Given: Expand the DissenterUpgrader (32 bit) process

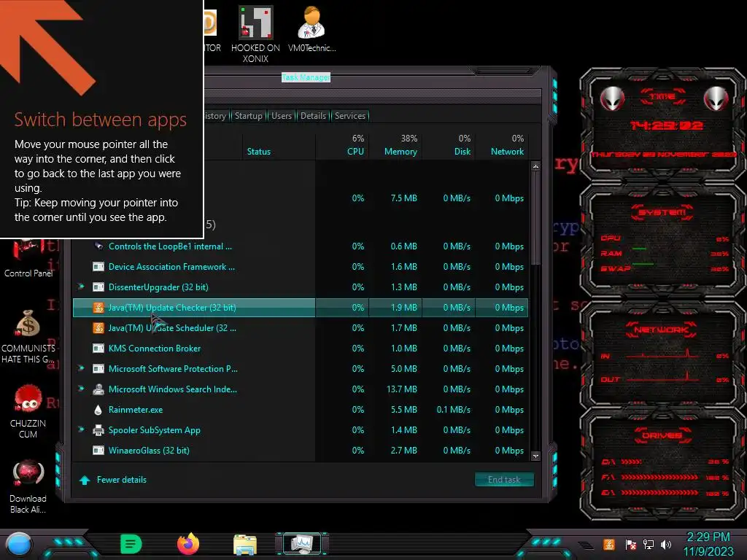Looking at the screenshot, I should 81,287.
